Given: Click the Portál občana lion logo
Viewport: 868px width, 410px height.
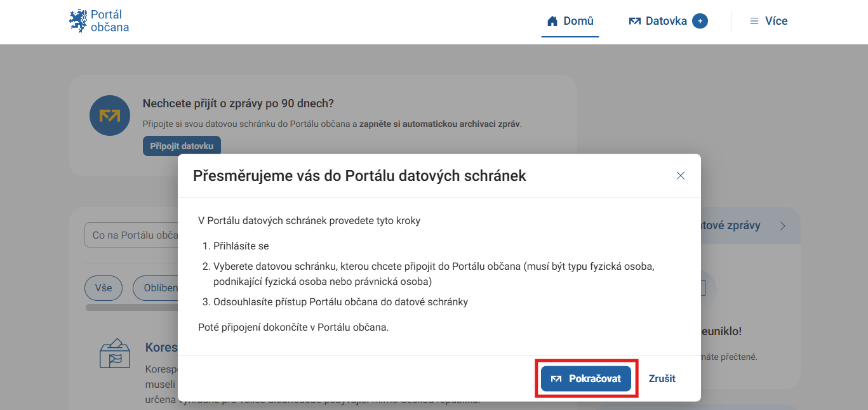Looking at the screenshot, I should pyautogui.click(x=77, y=20).
